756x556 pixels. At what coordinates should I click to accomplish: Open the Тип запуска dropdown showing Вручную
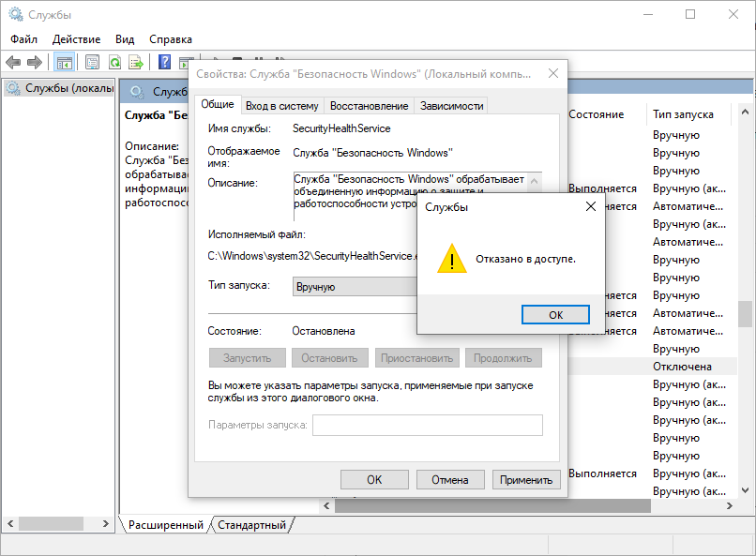[x=355, y=287]
